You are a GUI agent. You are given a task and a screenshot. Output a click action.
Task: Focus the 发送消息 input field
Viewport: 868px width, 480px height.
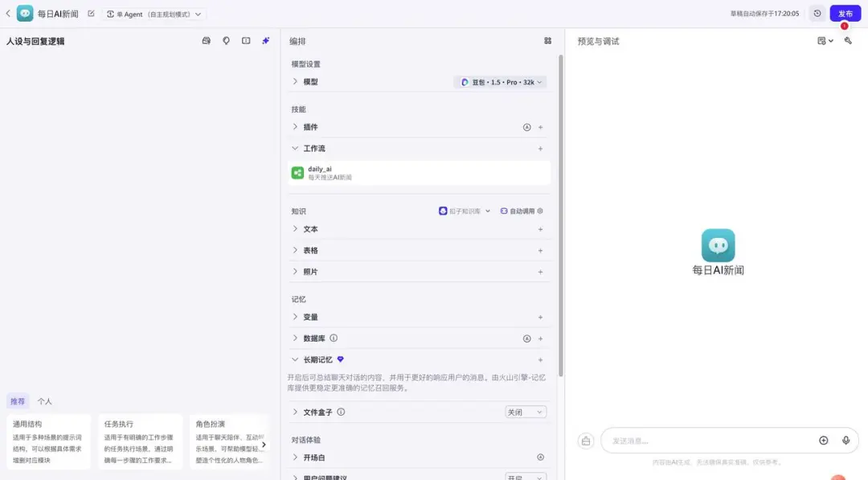[x=711, y=441]
